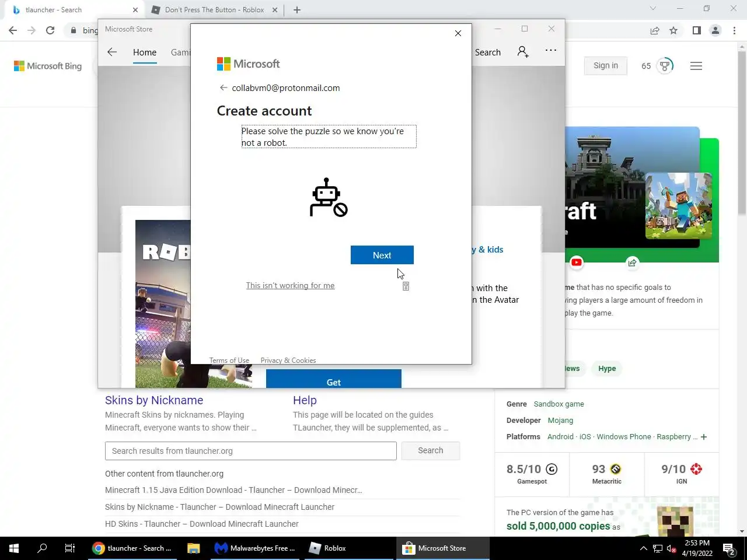Click the Microsoft Store account icon
This screenshot has width=747, height=560.
[x=523, y=52]
